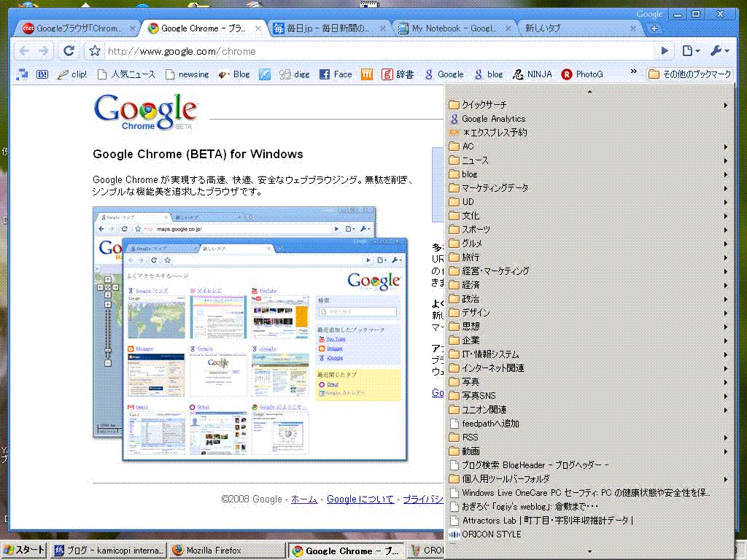This screenshot has width=747, height=560.
Task: Close the 毎日jp tab
Action: 382,28
